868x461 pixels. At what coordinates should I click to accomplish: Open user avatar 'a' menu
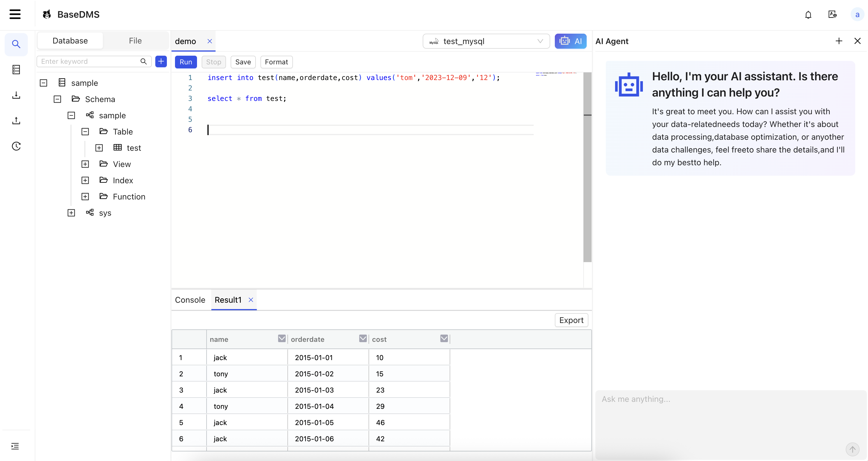pyautogui.click(x=857, y=14)
